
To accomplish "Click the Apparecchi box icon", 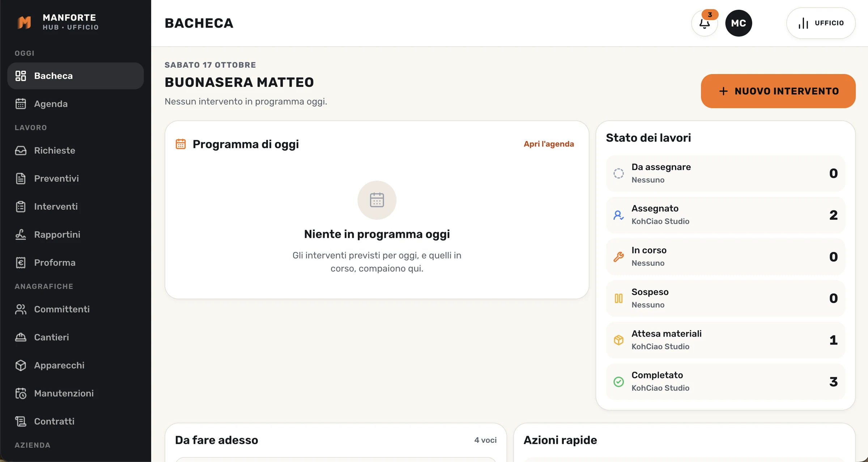I will [x=21, y=365].
